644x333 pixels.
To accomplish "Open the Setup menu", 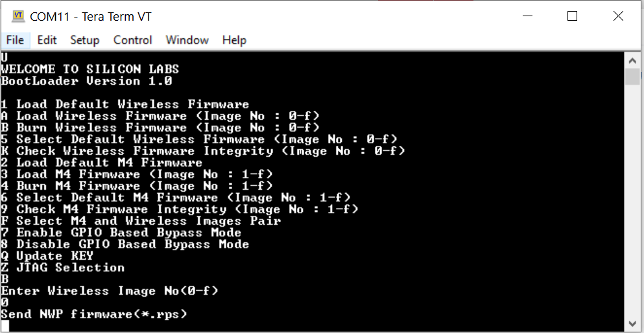I will tap(84, 40).
